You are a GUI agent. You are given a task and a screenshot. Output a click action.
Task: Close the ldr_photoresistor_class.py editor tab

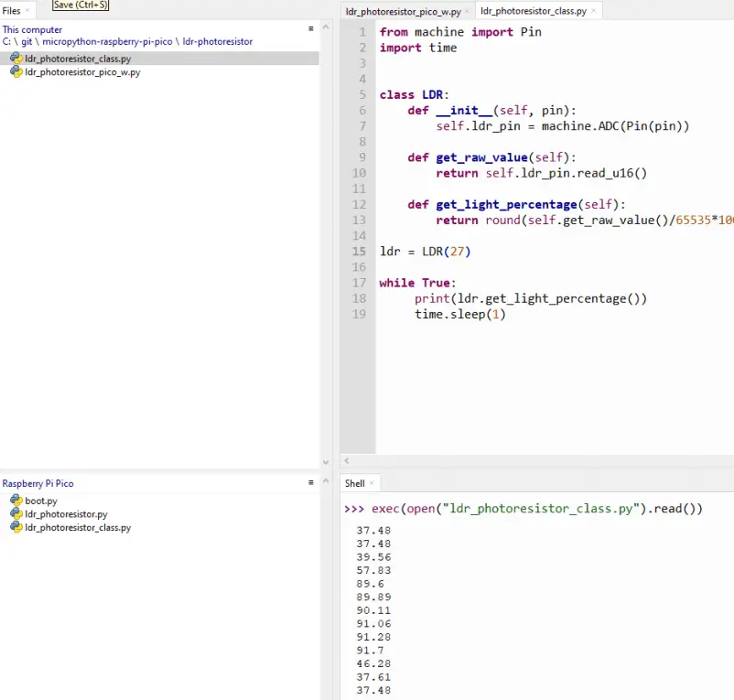tap(594, 11)
